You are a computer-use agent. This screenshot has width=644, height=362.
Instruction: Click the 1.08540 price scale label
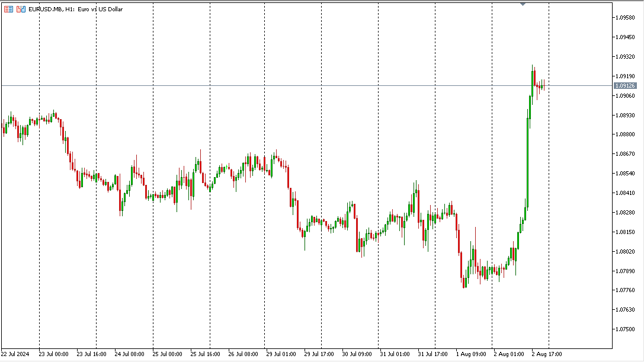click(x=624, y=174)
